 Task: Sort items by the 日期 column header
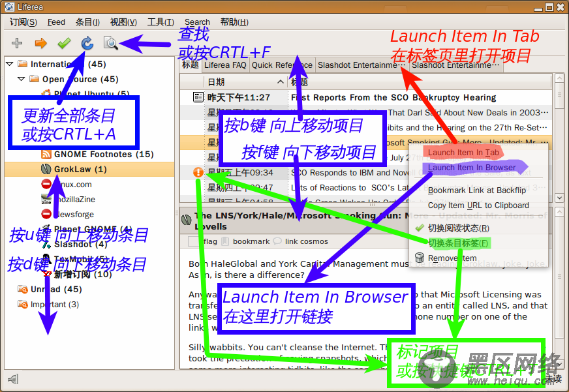tap(245, 82)
